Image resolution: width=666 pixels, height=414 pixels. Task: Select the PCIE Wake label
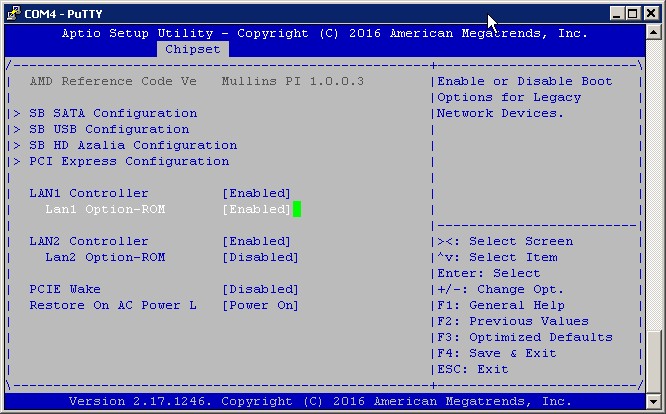coord(65,290)
